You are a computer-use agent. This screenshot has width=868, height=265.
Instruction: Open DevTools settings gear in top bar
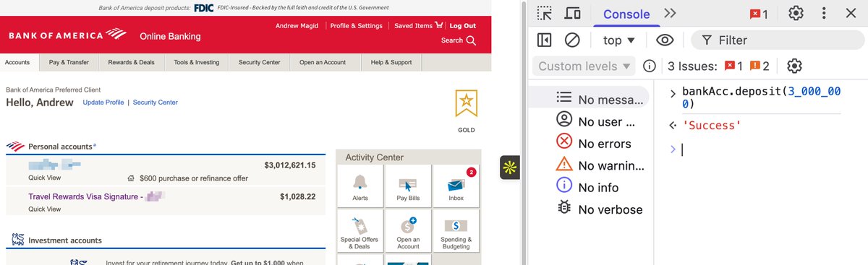[796, 13]
